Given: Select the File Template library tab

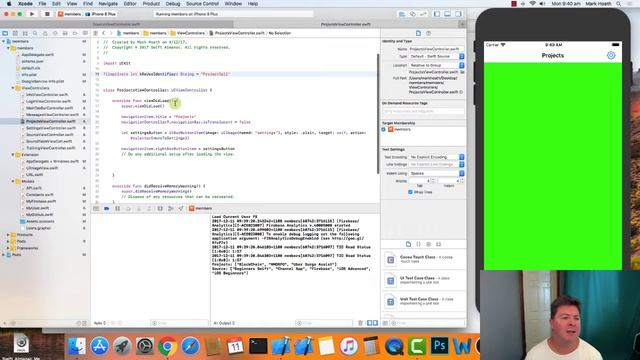Looking at the screenshot, I should pos(408,244).
